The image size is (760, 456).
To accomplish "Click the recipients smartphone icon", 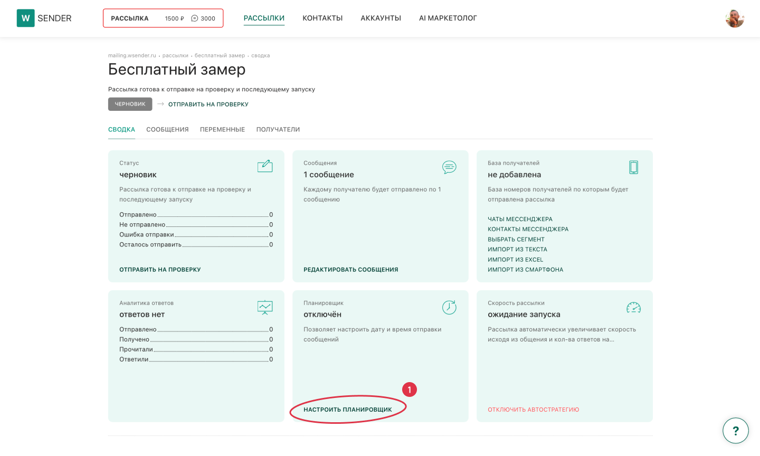I will tap(633, 167).
